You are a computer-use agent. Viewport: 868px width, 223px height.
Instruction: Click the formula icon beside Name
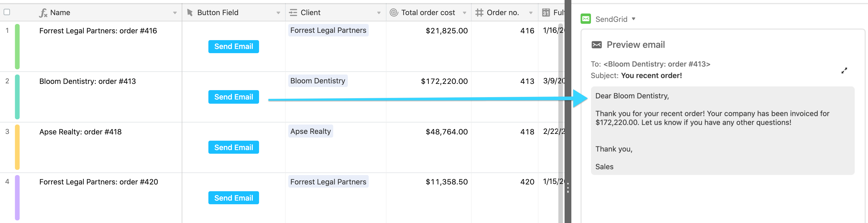coord(43,13)
